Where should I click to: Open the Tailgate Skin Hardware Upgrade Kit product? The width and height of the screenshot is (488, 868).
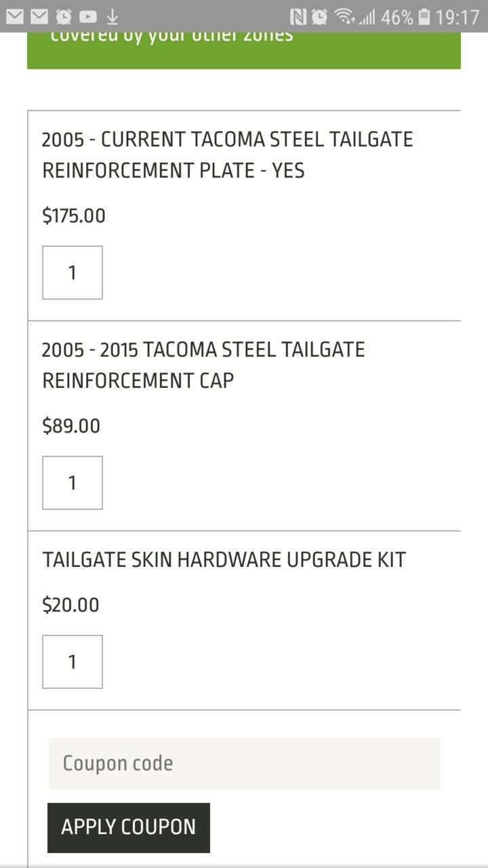pyautogui.click(x=224, y=560)
